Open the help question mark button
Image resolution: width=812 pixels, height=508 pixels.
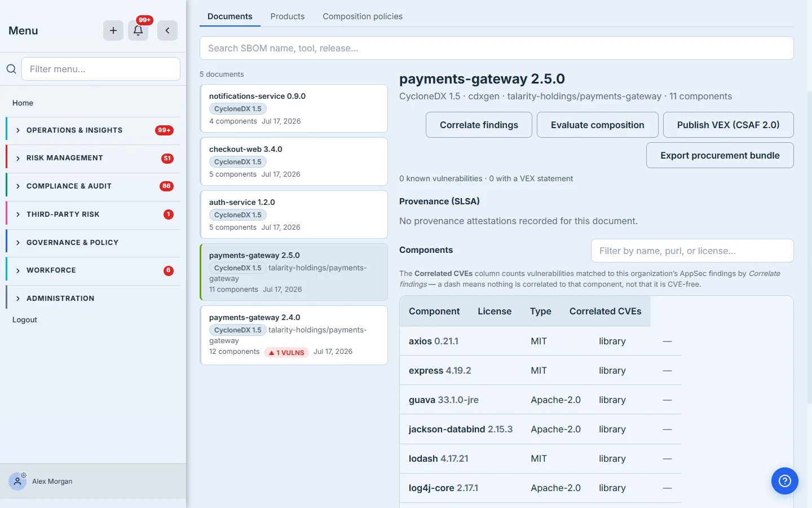pyautogui.click(x=785, y=481)
